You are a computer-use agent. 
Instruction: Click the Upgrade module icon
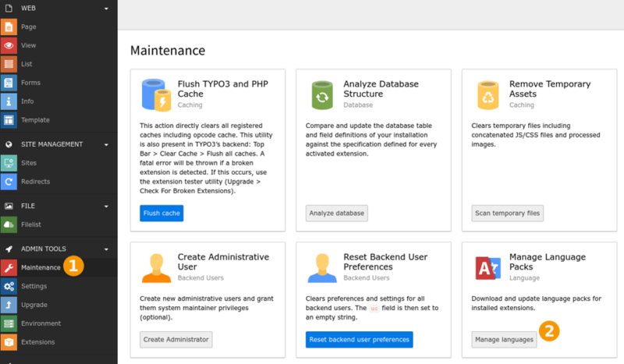click(9, 305)
